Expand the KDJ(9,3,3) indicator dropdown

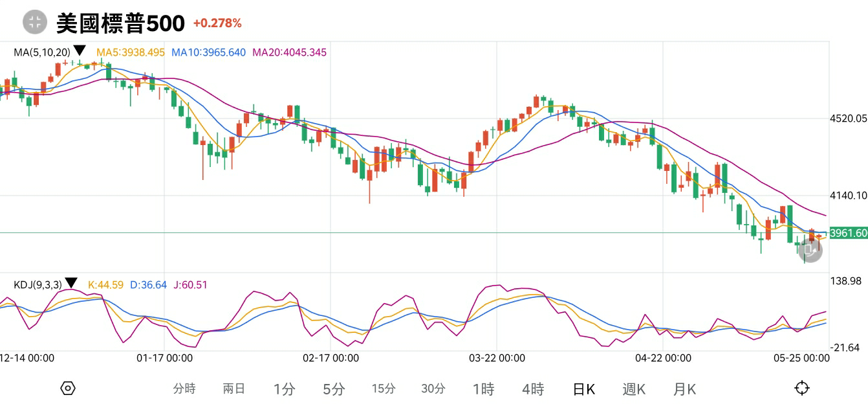pos(71,283)
